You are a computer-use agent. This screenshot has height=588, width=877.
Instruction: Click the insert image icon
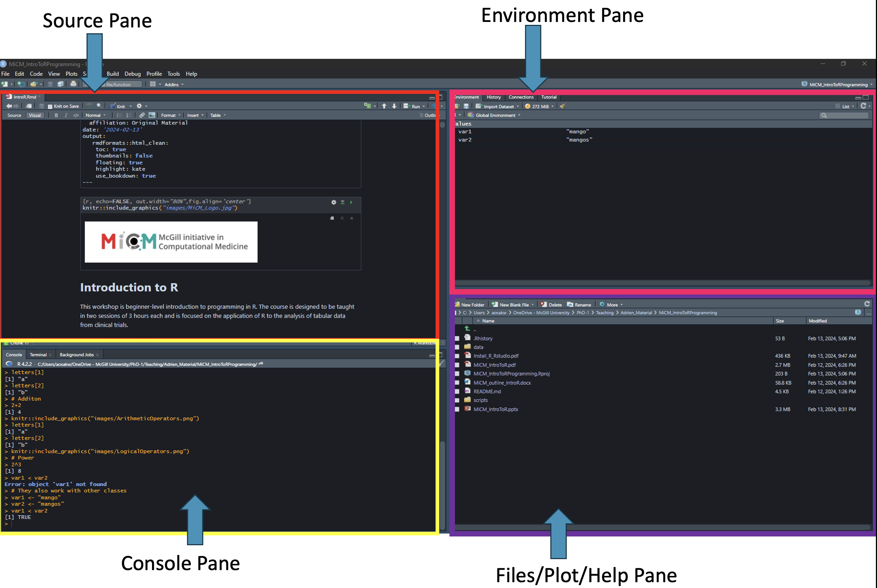152,115
